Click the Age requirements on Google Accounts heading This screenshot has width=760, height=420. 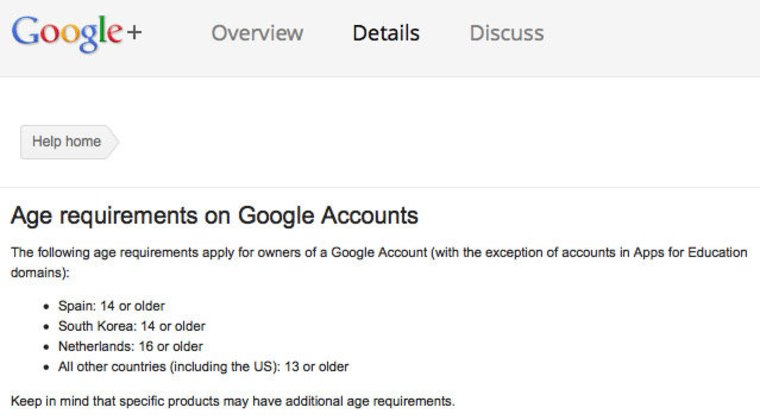(214, 215)
